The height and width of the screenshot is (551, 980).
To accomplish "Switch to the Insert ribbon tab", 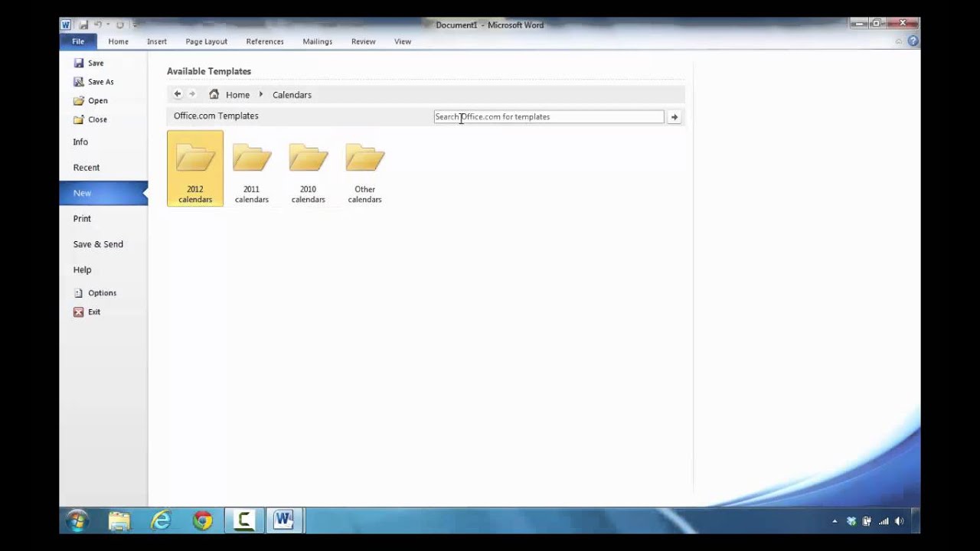I will point(157,41).
